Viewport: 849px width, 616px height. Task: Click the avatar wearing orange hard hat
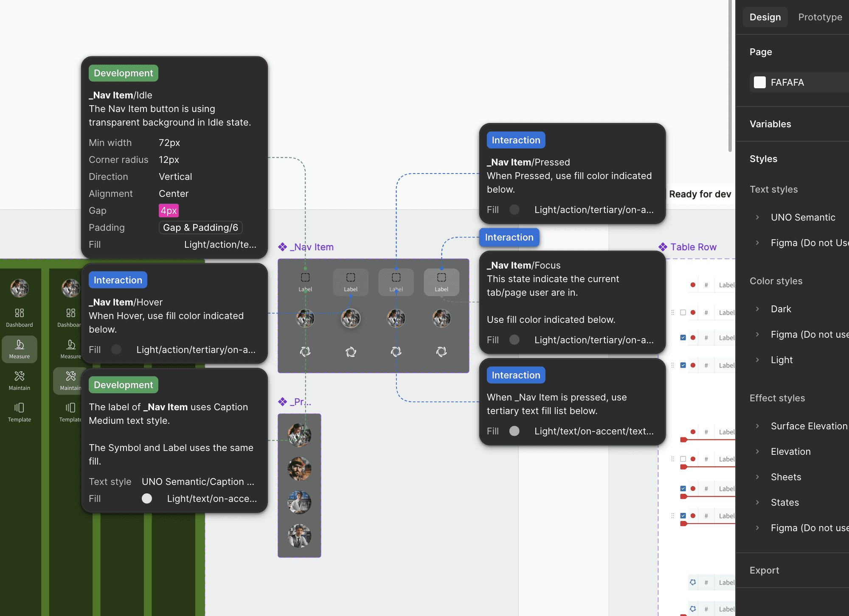click(x=299, y=469)
